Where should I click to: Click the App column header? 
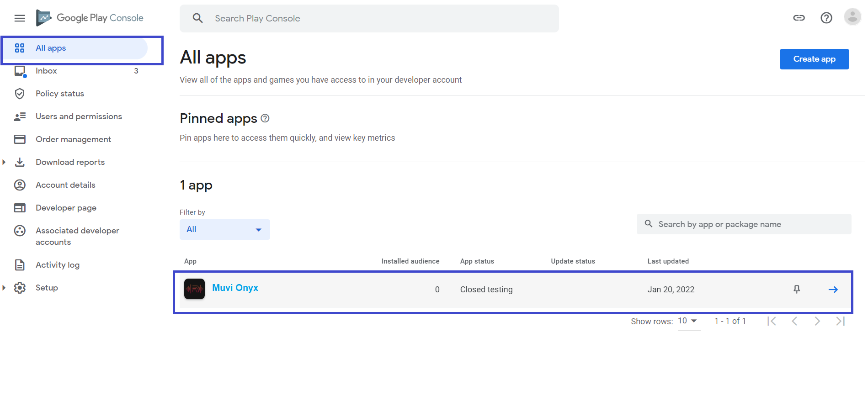pos(190,261)
